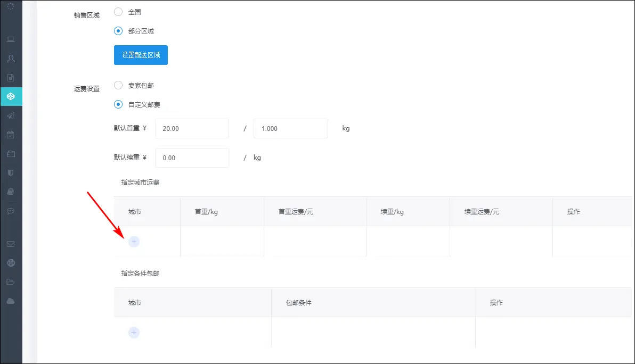Select the 全国 sales region radio button
The height and width of the screenshot is (364, 635).
118,12
